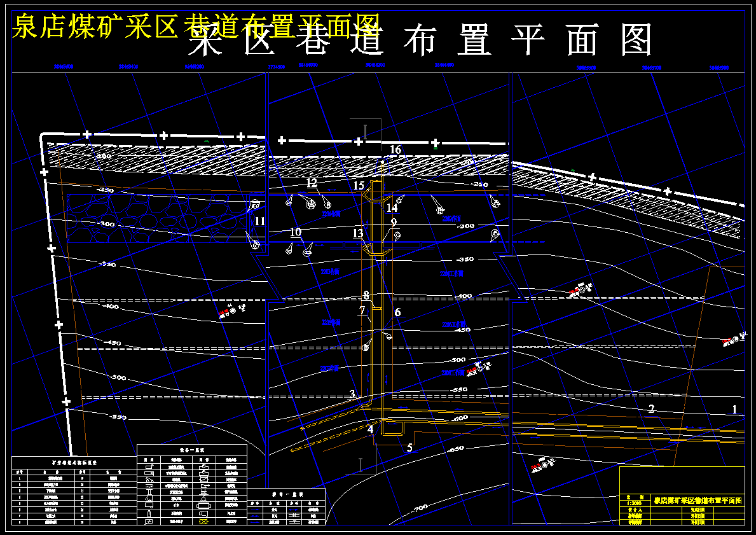Pick roadway callout number 4

(x=370, y=429)
